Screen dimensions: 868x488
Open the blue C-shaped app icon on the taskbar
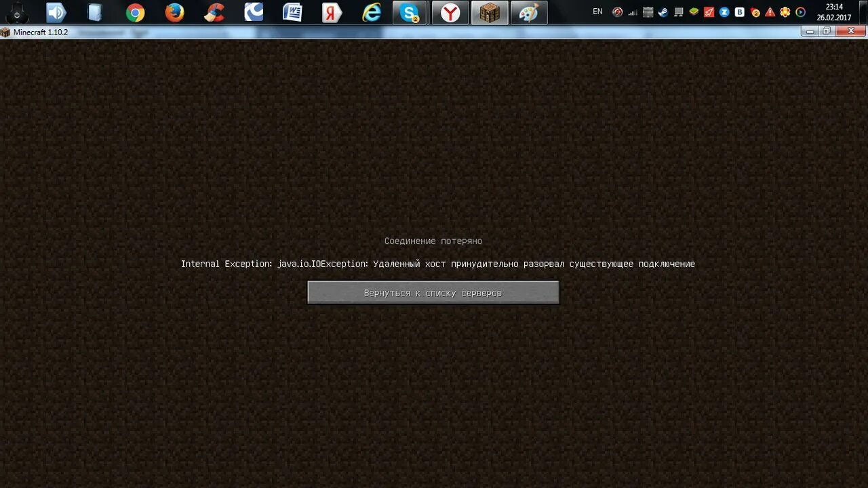[x=254, y=12]
